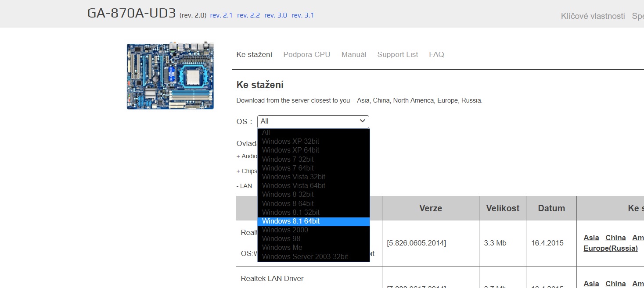Click the GA-870A-UD3 motherboard thumbnail
The height and width of the screenshot is (288, 644).
coord(170,76)
